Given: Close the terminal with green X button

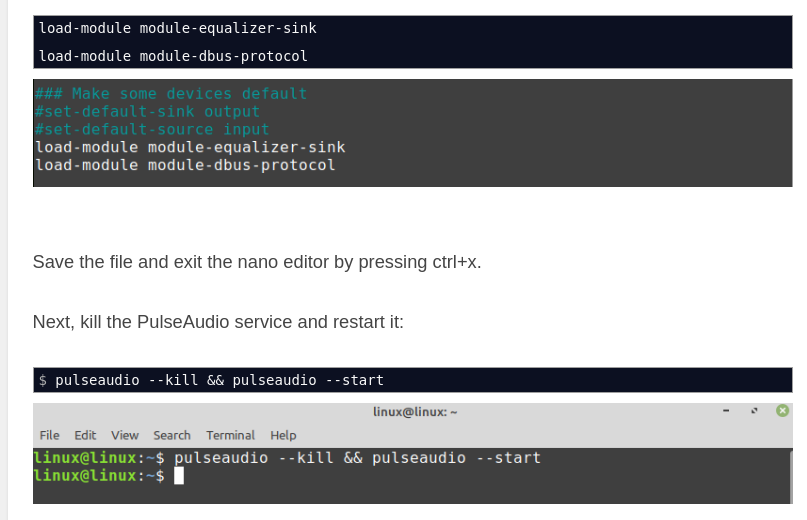Looking at the screenshot, I should [782, 411].
